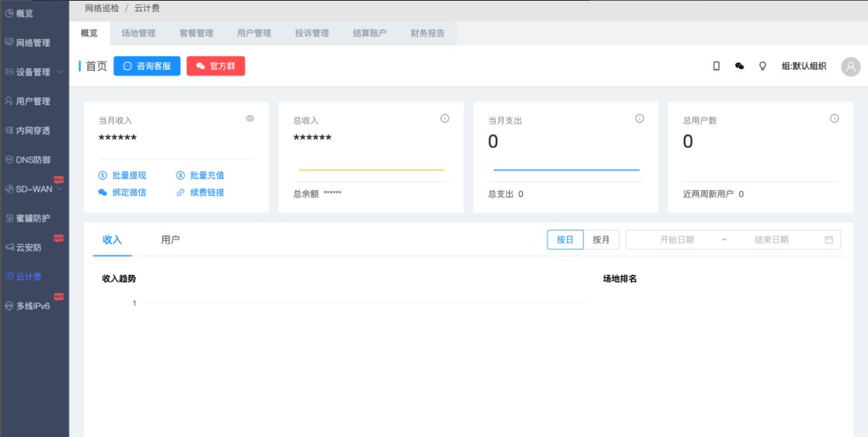
Task: Click the calendar icon in date range field
Action: (828, 239)
